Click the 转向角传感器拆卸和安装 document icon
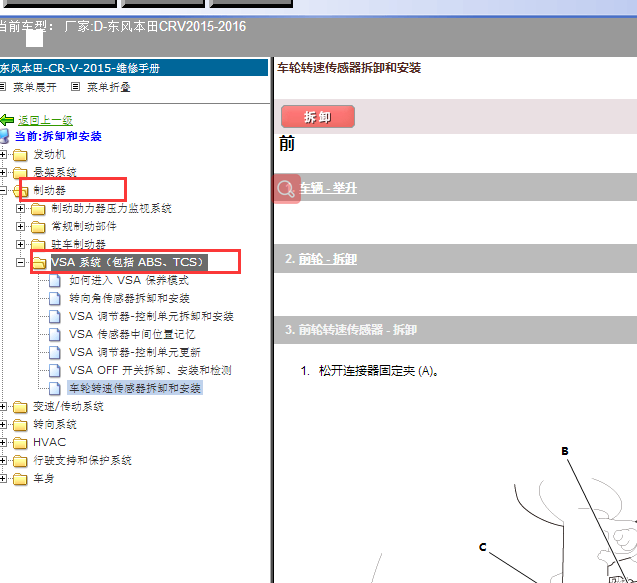Screen dimensions: 637x583 coord(55,299)
